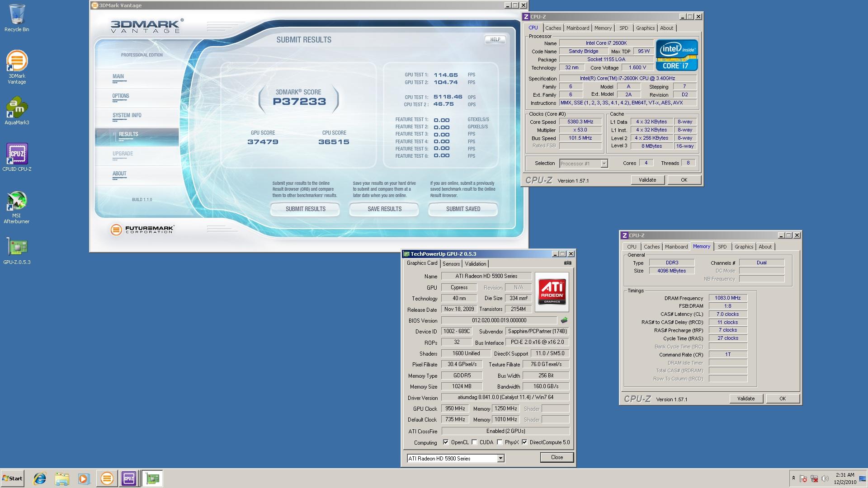Screen dimensions: 868x488
Task: Click OK in the top CPU-Z window
Action: pos(684,180)
